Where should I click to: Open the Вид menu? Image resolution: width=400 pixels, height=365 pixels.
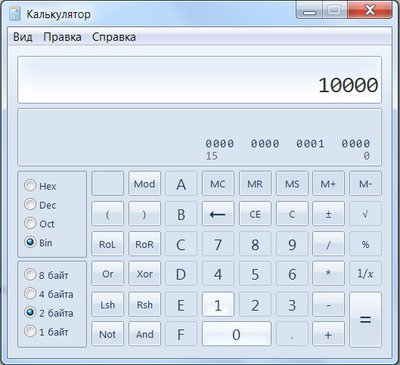[23, 37]
